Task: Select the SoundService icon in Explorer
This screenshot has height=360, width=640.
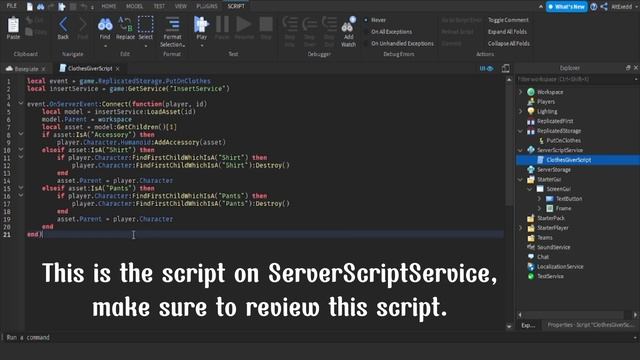Action: (531, 247)
